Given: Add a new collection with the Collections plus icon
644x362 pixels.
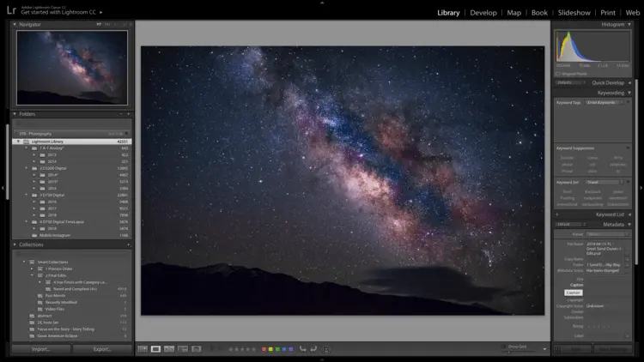Looking at the screenshot, I should tap(129, 244).
